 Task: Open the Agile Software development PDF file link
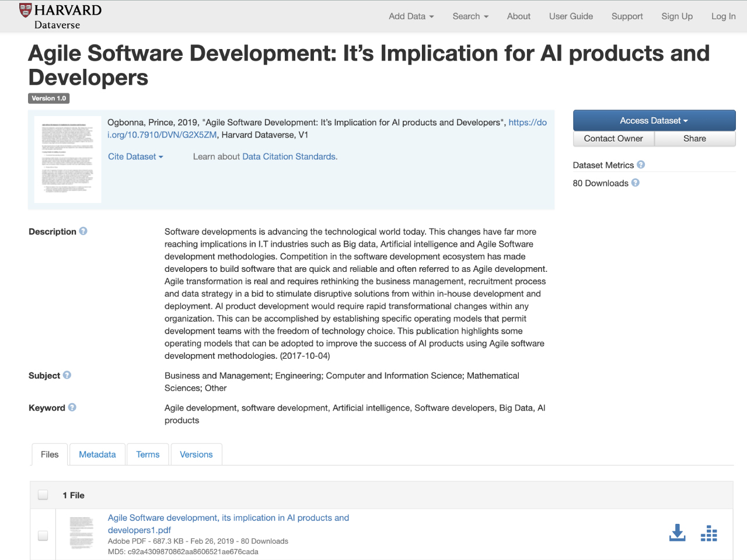coord(228,524)
